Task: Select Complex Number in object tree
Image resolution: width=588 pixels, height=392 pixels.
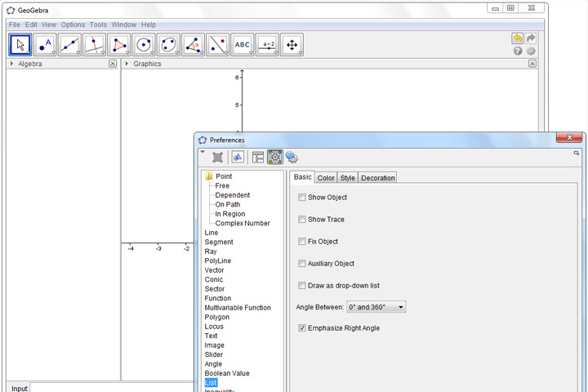Action: [243, 223]
